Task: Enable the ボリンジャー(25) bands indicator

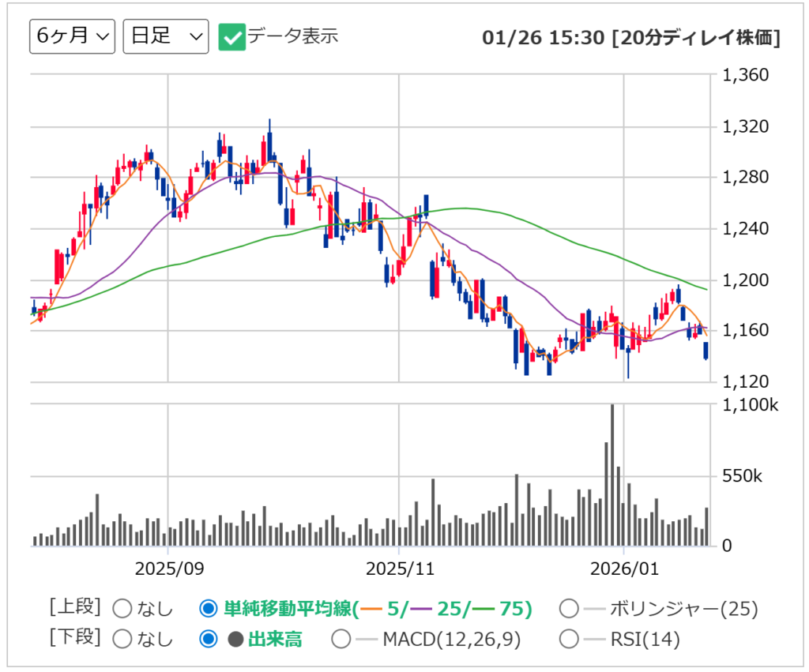Action: click(x=568, y=609)
